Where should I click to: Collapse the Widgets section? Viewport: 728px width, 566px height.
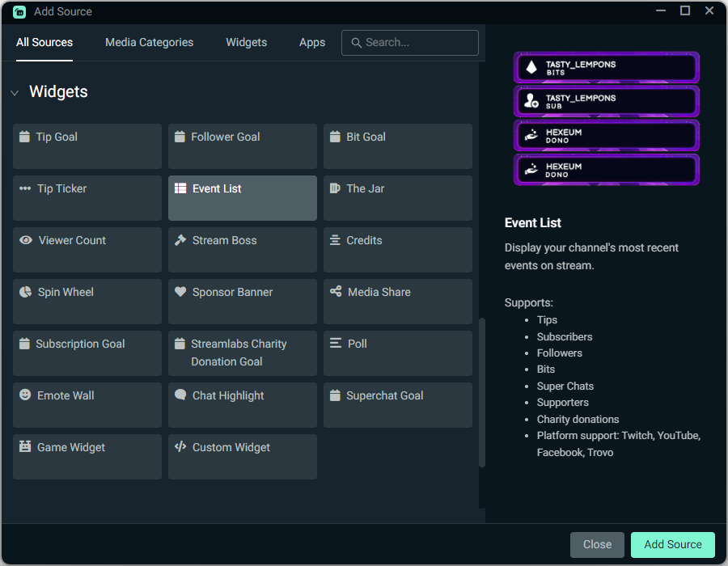pyautogui.click(x=15, y=92)
